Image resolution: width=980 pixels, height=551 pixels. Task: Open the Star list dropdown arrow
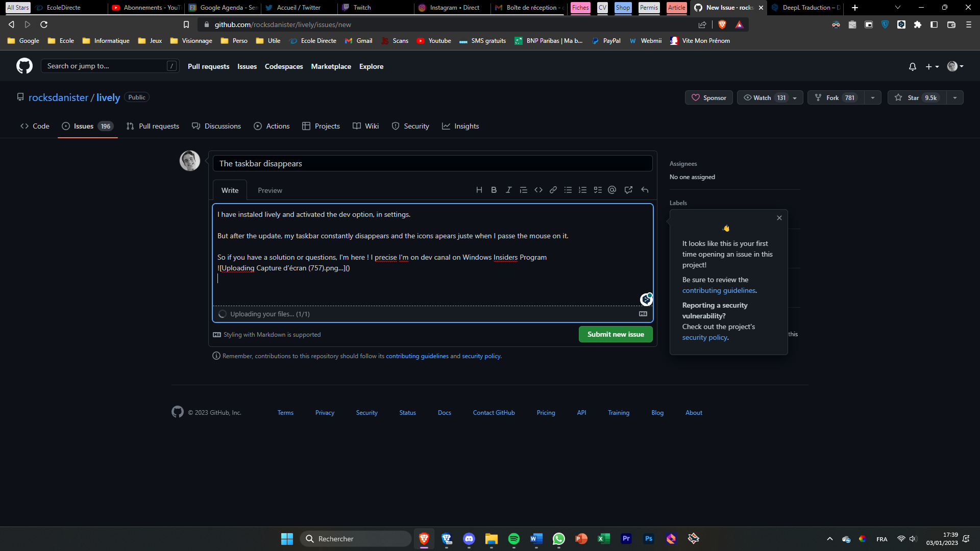(x=955, y=97)
